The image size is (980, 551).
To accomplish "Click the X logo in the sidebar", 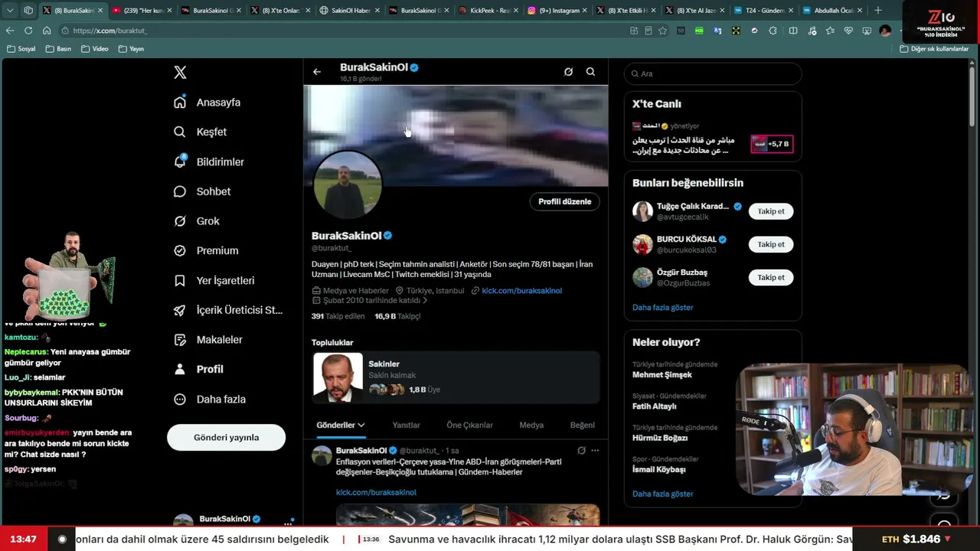I will (x=180, y=73).
